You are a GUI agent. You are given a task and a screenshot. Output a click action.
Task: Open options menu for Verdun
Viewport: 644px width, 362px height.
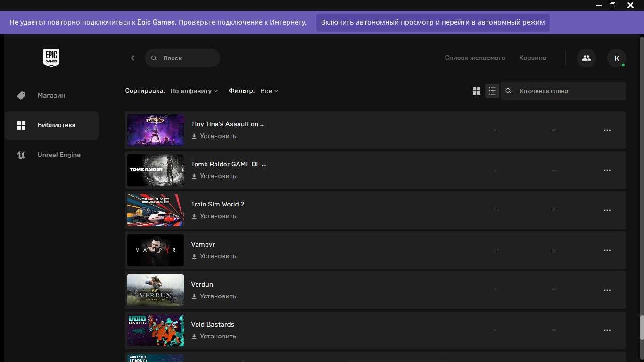[607, 290]
